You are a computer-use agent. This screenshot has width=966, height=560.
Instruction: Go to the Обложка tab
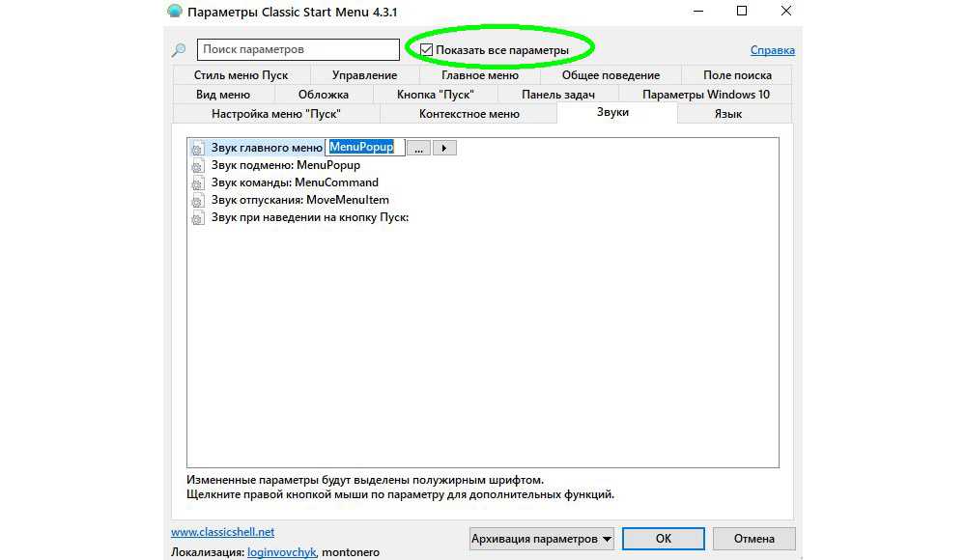coord(323,95)
